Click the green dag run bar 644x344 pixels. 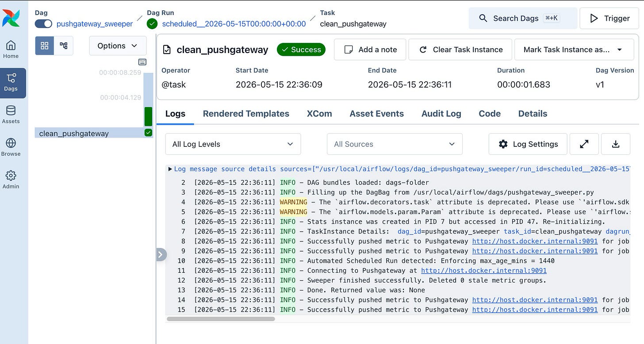pos(148,116)
